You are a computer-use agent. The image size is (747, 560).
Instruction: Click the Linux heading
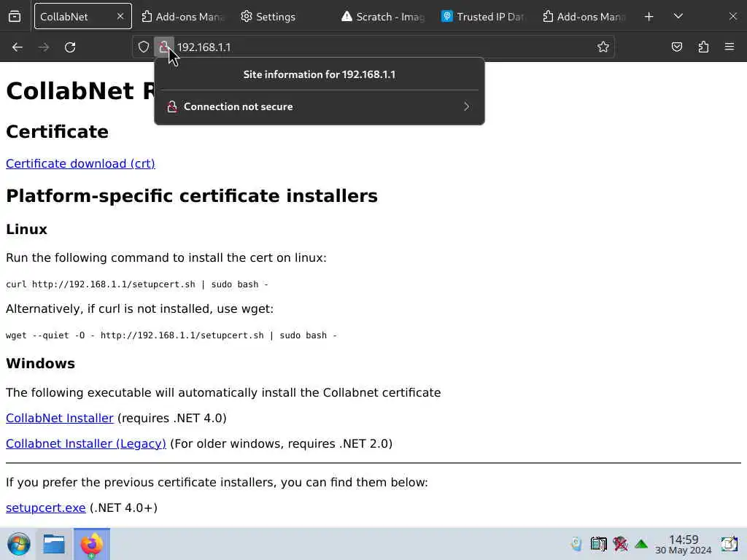27,229
